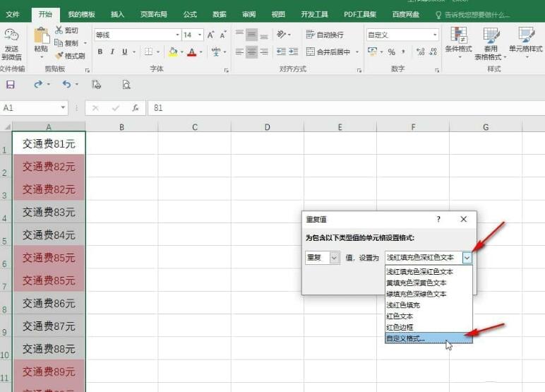Click the Italic formatting icon
This screenshot has height=392, width=545.
[x=112, y=52]
